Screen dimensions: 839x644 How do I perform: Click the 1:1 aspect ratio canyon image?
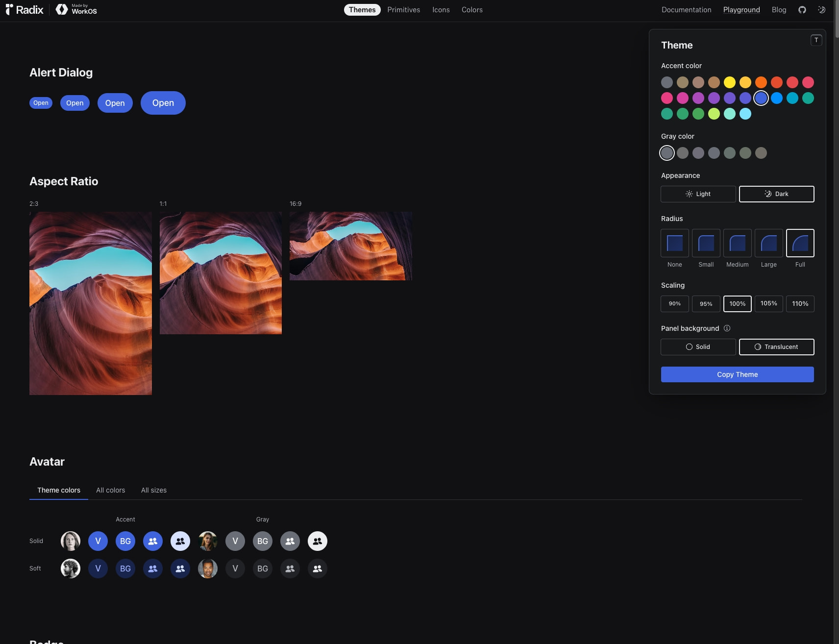click(x=221, y=273)
